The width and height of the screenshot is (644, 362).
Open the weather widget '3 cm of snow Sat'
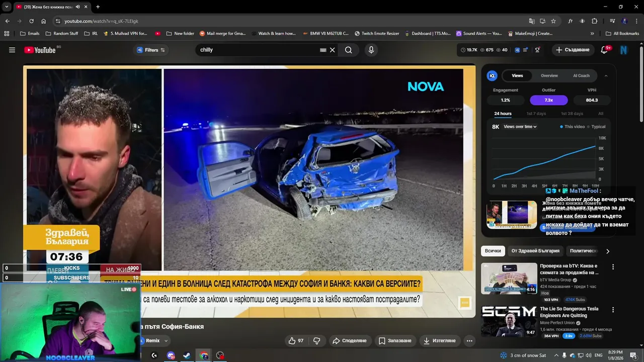point(523,355)
